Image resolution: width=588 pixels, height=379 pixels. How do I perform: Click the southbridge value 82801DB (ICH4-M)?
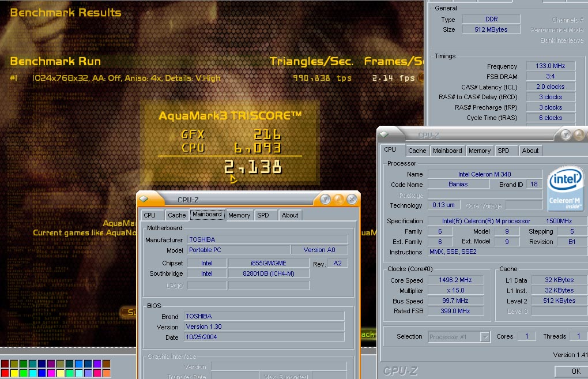pos(269,273)
